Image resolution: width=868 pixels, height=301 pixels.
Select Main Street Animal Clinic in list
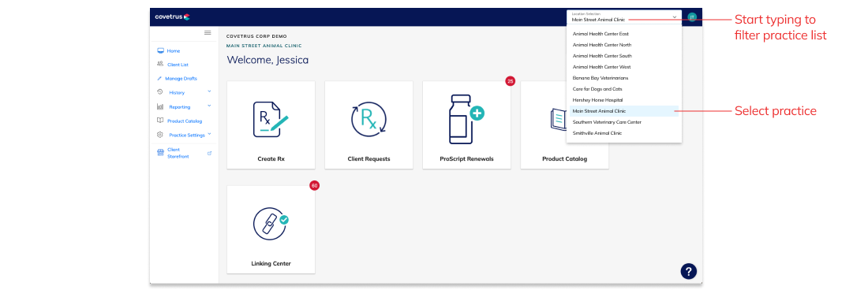(x=624, y=111)
